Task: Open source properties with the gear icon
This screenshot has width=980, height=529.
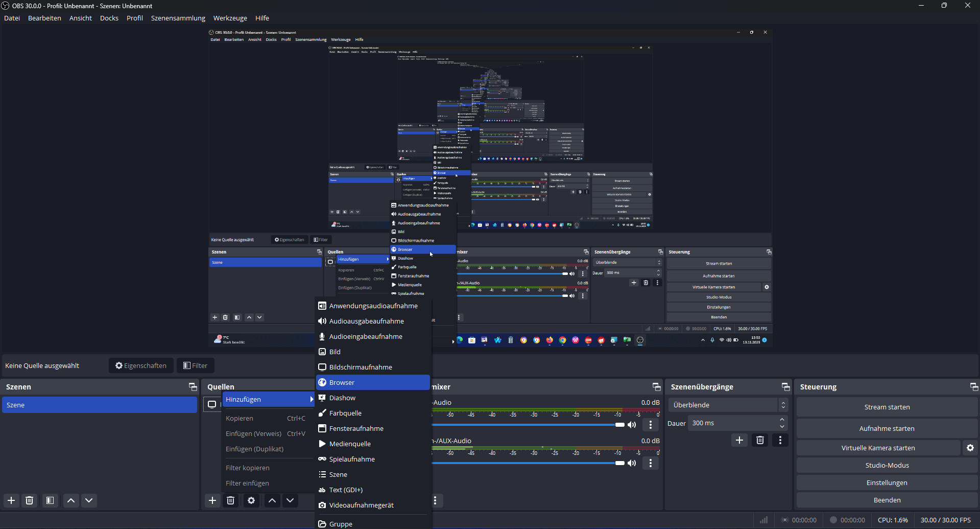Action: (251, 500)
